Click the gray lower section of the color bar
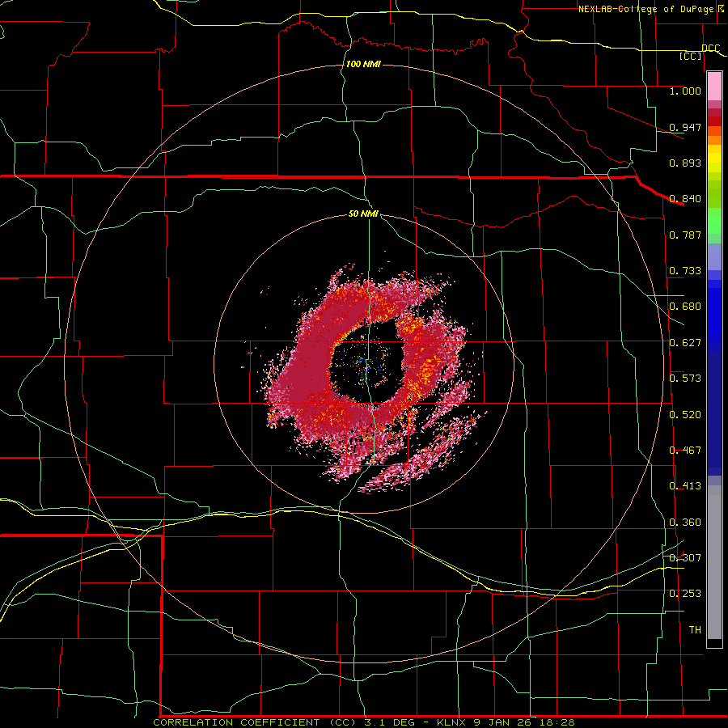 click(714, 562)
